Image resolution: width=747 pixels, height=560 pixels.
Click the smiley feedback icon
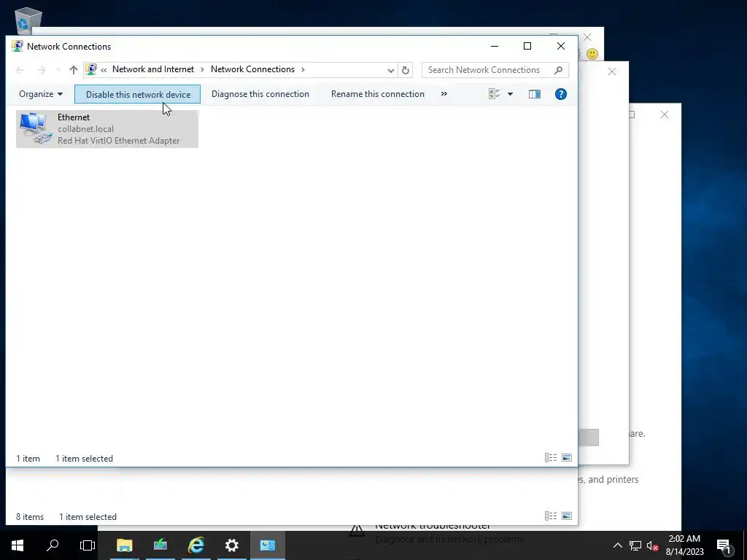click(592, 54)
